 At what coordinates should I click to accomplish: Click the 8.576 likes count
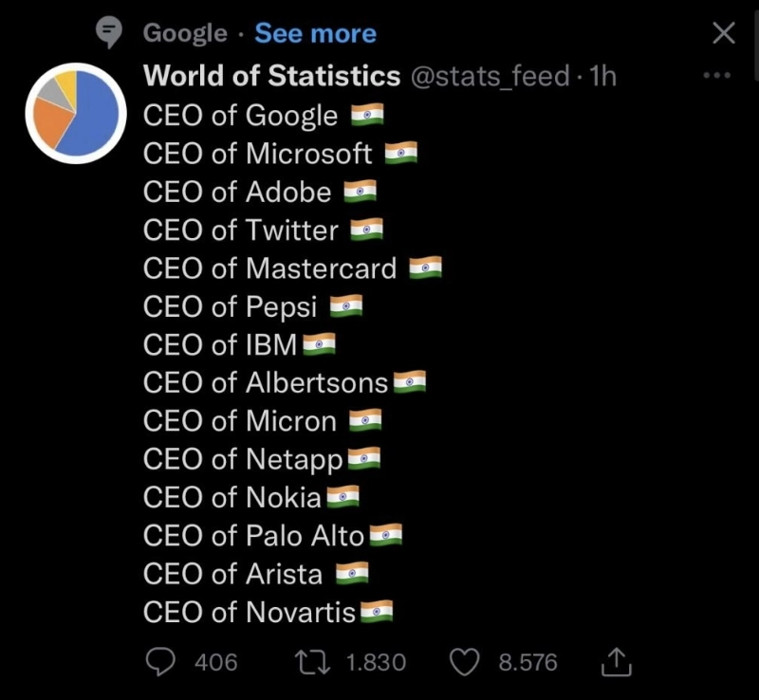[x=528, y=661]
